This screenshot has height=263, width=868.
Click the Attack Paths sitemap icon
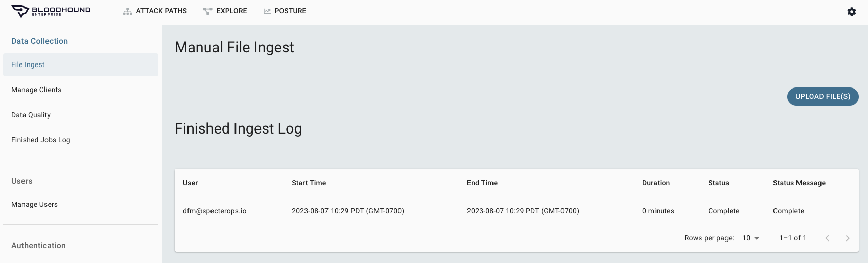pyautogui.click(x=128, y=11)
